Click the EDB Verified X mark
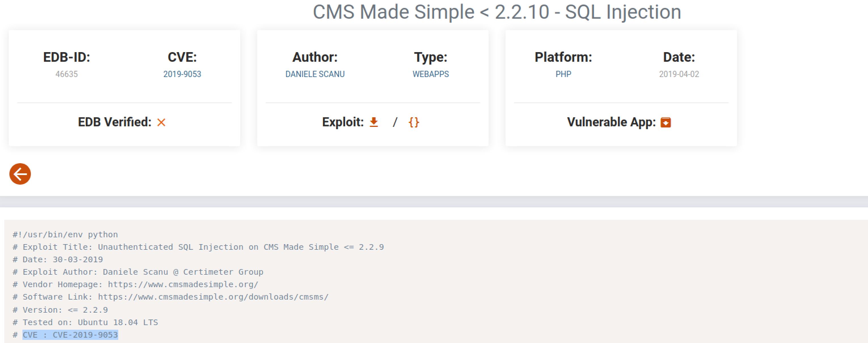This screenshot has width=868, height=343. point(161,123)
